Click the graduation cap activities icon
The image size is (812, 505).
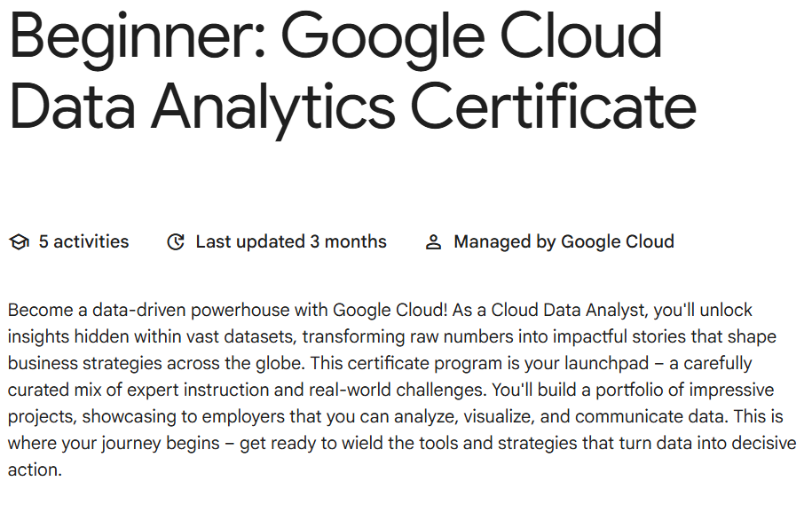click(19, 242)
